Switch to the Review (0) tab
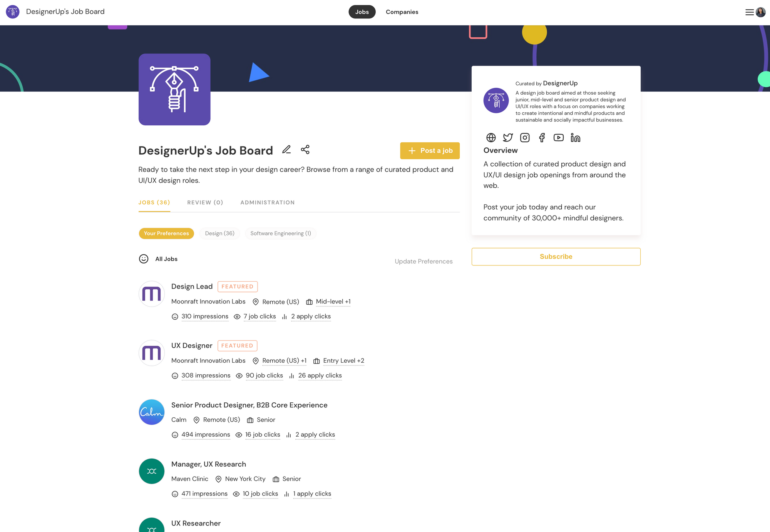 click(205, 202)
